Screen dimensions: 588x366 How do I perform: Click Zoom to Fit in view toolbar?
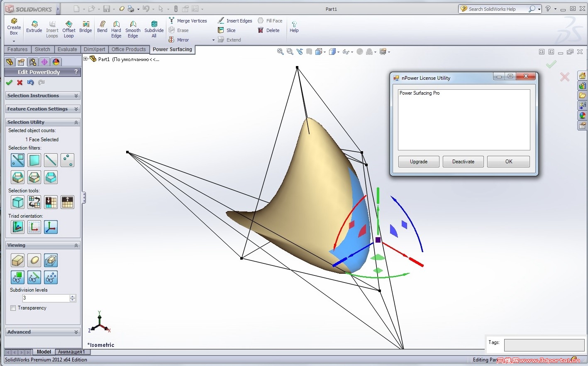tap(281, 52)
